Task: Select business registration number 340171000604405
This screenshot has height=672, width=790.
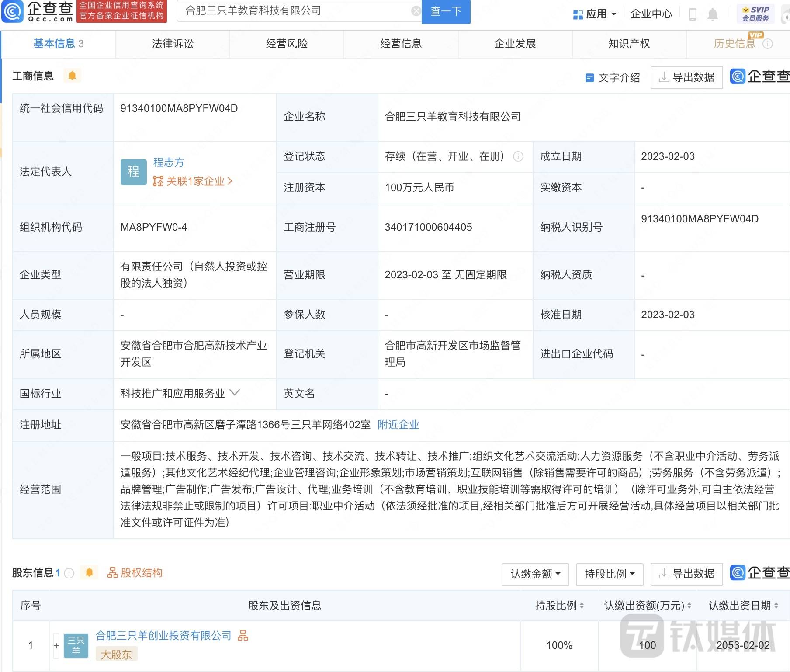Action: click(x=428, y=227)
